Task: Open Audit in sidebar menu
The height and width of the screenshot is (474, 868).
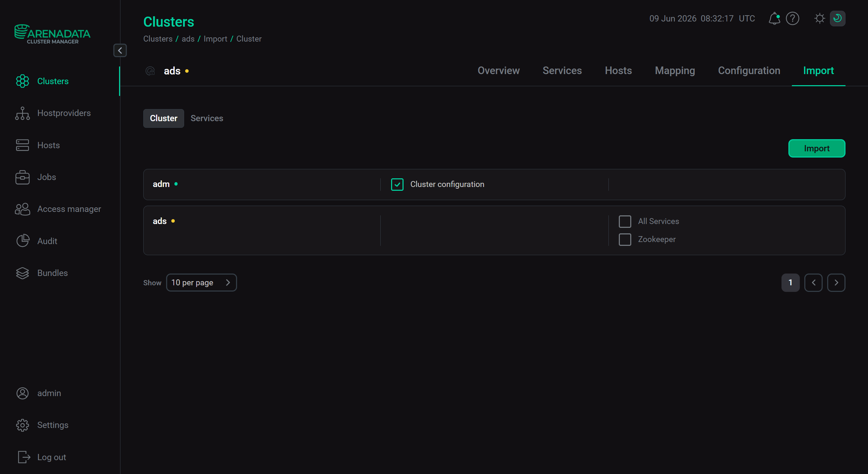Action: tap(47, 241)
